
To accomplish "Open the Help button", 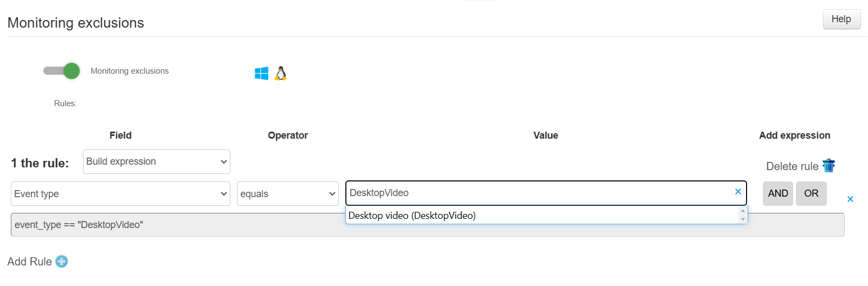I will click(x=841, y=19).
